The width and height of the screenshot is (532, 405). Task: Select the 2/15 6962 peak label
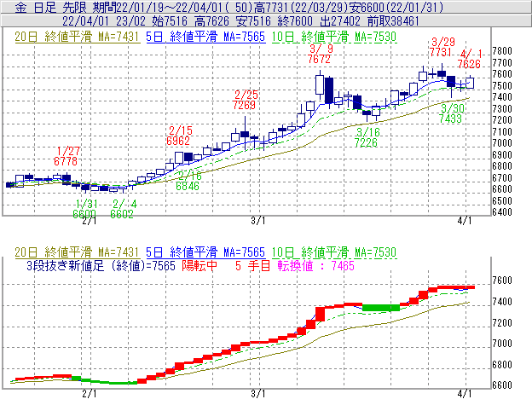point(180,136)
